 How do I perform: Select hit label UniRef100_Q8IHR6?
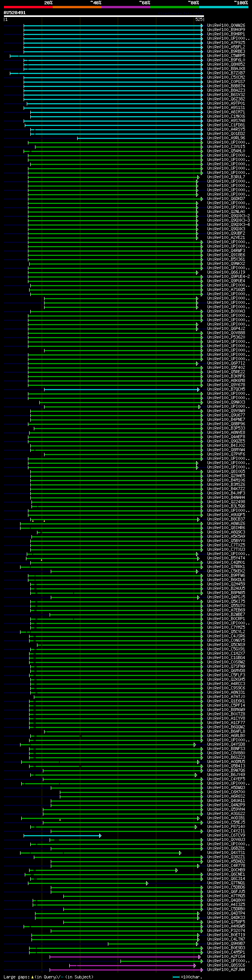tap(226, 528)
